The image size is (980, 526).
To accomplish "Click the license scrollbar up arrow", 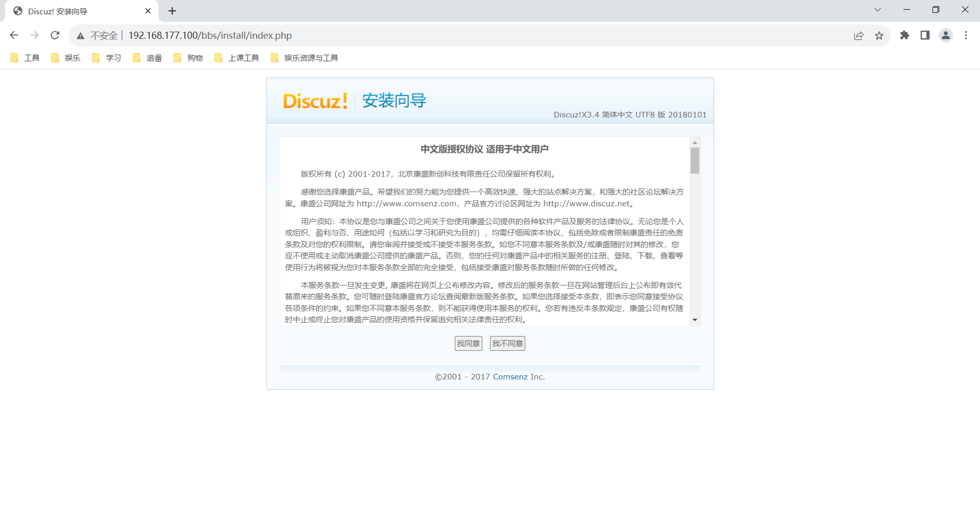I will point(695,142).
